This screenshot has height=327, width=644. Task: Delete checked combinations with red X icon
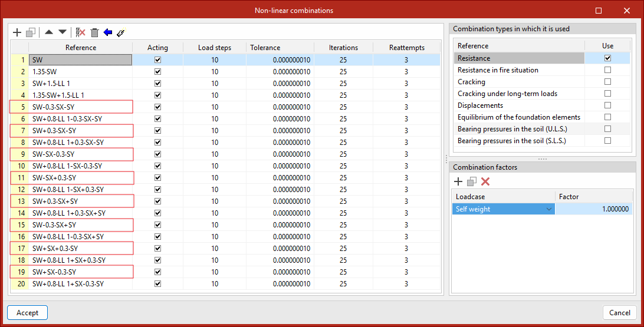(80, 32)
